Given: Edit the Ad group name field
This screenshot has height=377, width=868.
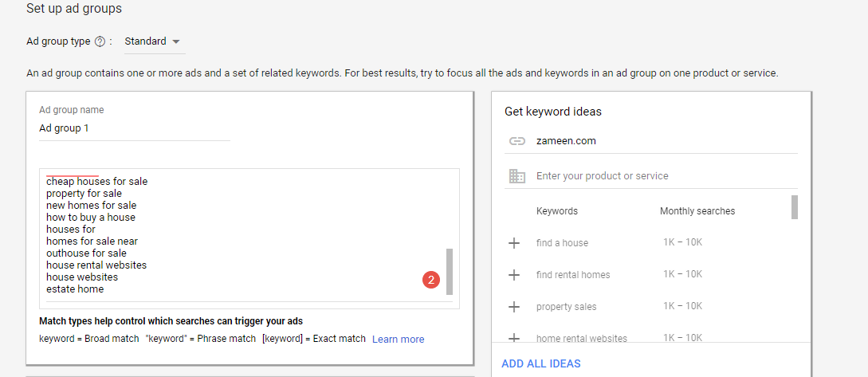Looking at the screenshot, I should coord(134,128).
